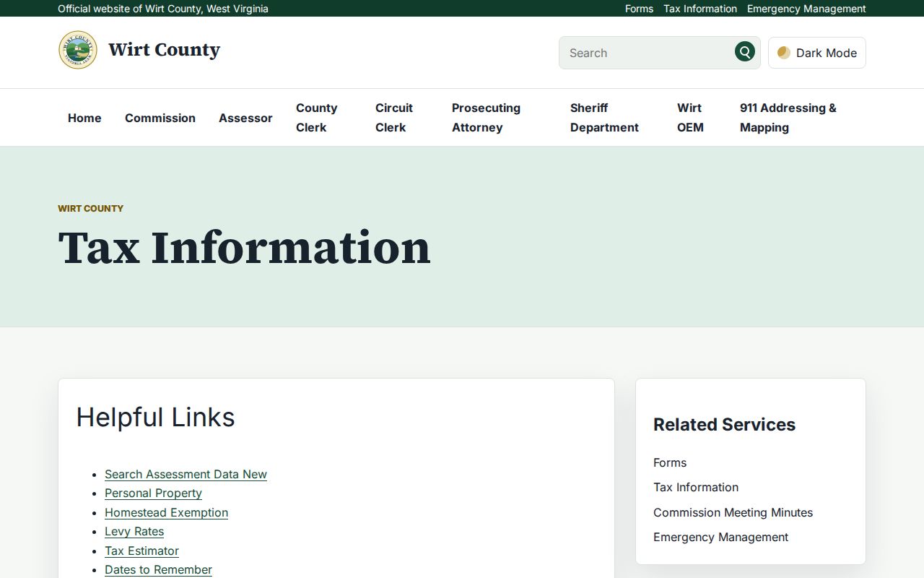Open Wirt OEM navigation item
Viewport: 924px width, 578px height.
point(690,118)
